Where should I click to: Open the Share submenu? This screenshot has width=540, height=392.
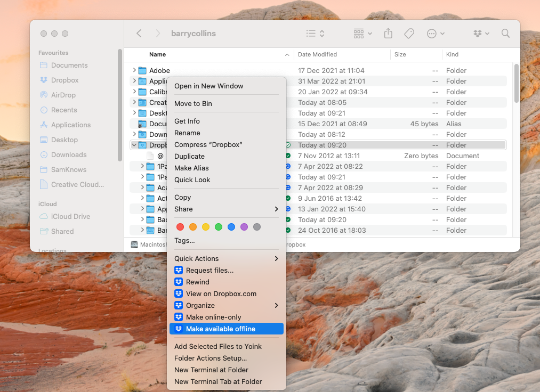click(226, 209)
